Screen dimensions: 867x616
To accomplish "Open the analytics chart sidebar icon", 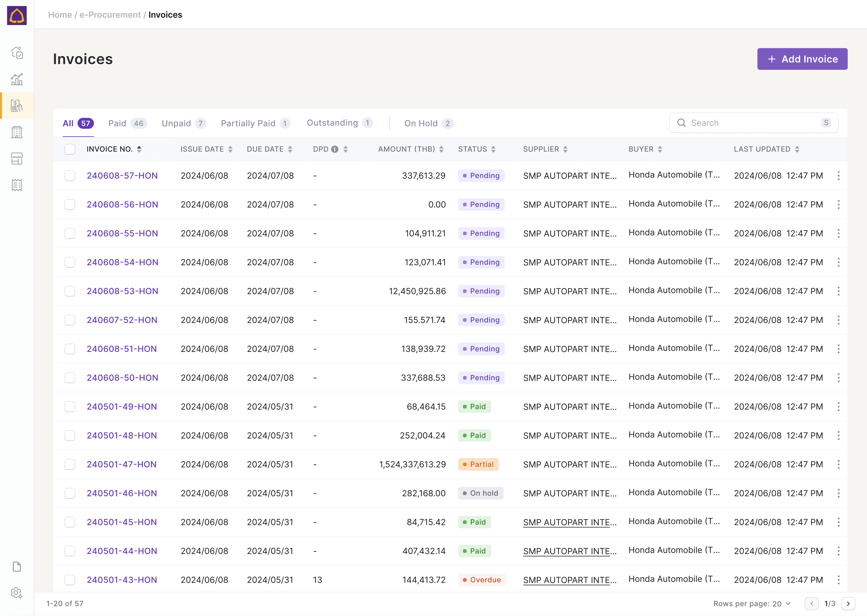I will tap(17, 79).
